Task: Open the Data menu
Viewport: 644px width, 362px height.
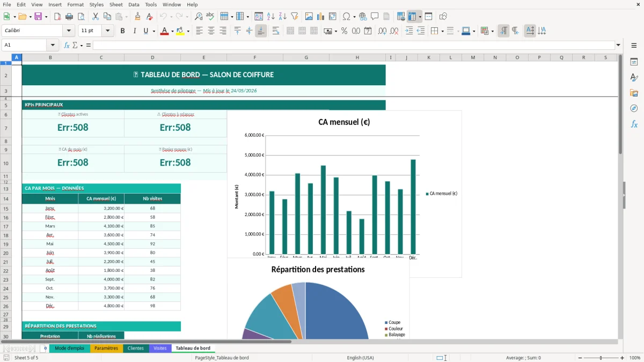Action: pyautogui.click(x=134, y=4)
